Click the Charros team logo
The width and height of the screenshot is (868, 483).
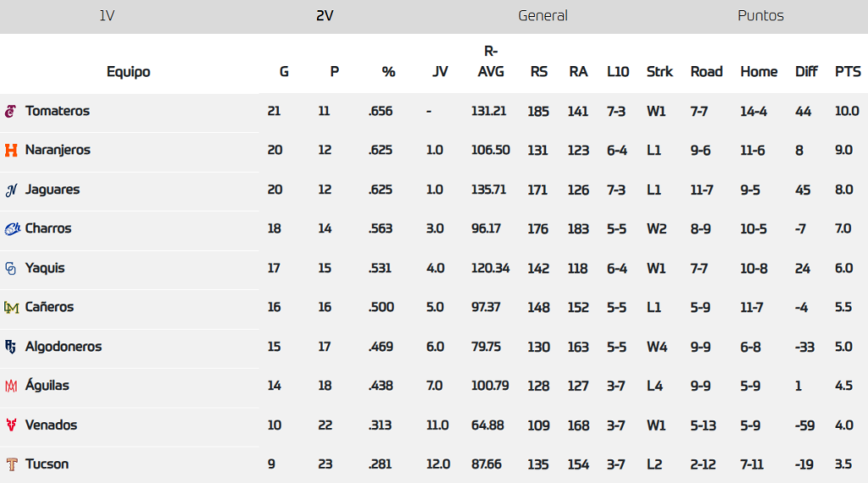click(12, 229)
